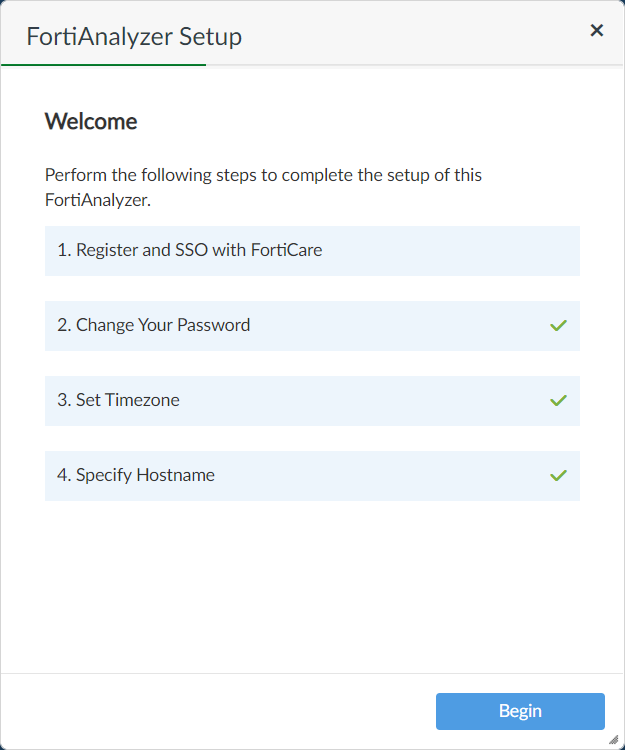625x750 pixels.
Task: Click the Welcome heading
Action: point(91,122)
